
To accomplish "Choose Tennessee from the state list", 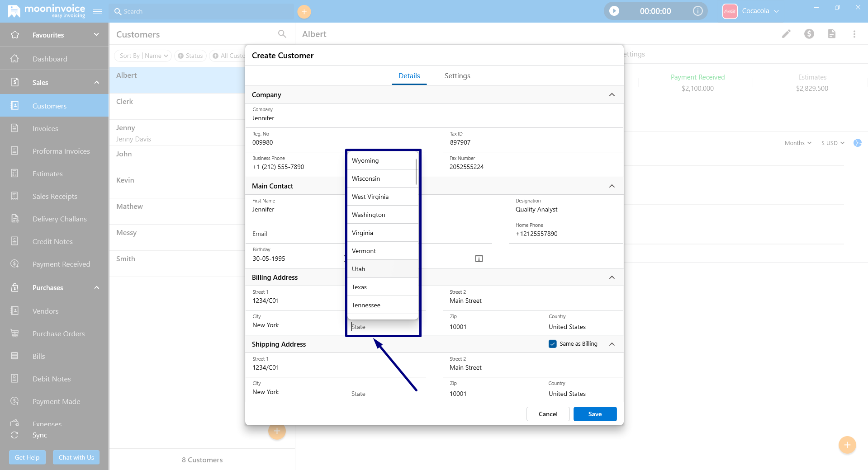I will coord(383,305).
